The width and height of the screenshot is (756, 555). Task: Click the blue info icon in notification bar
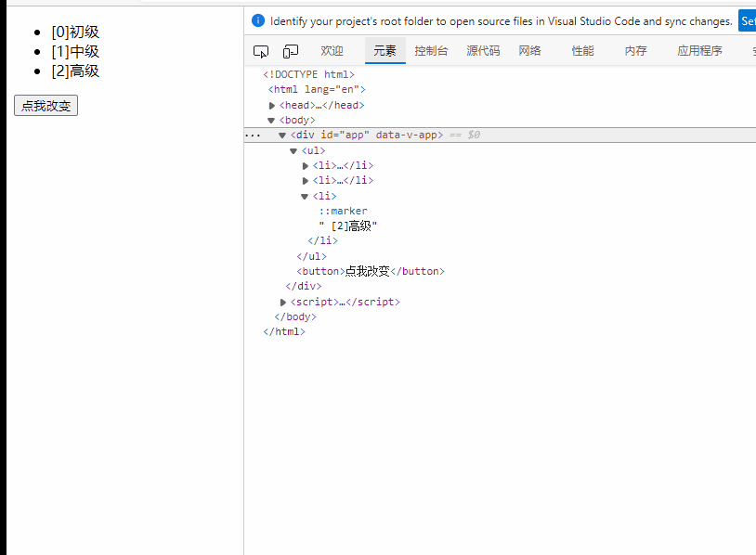point(258,20)
